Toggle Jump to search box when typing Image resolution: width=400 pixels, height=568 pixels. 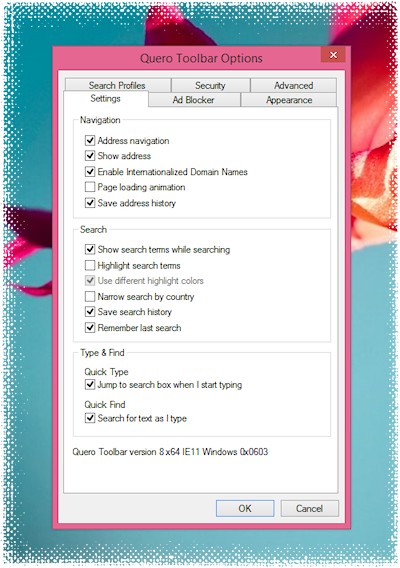click(90, 384)
